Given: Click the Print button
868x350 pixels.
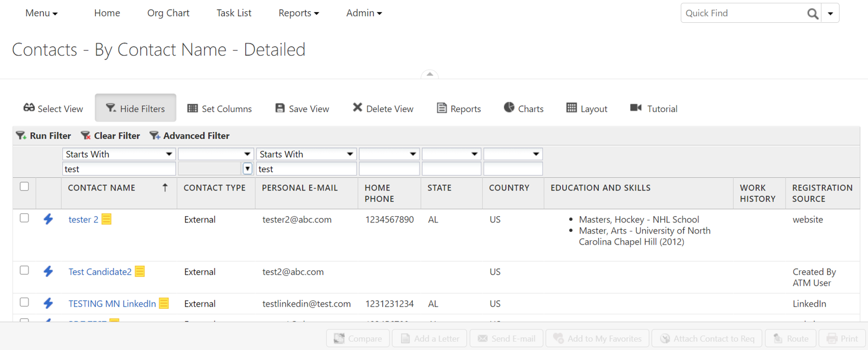Looking at the screenshot, I should click(842, 338).
